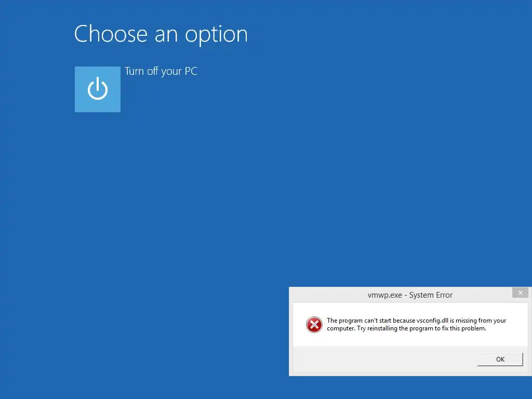Shut down using the power symbol
The image size is (532, 399).
click(x=97, y=89)
